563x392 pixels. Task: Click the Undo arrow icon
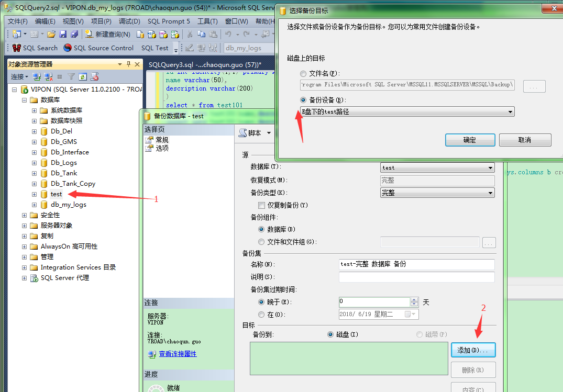[228, 34]
